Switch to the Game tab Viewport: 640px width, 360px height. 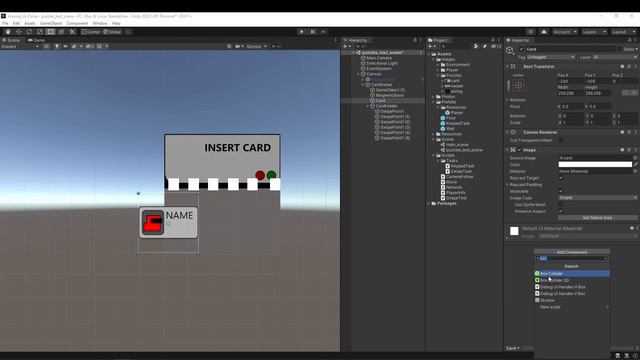[36, 40]
